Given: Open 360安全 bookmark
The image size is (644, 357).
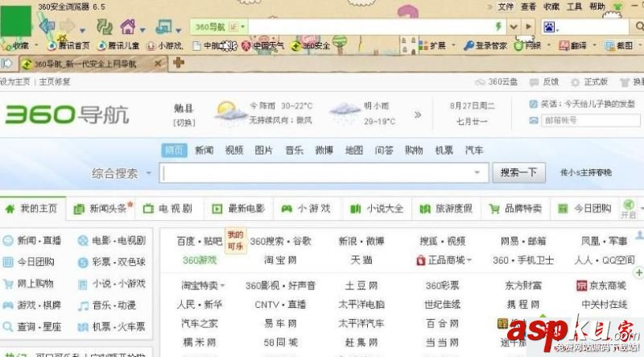Looking at the screenshot, I should [x=311, y=46].
